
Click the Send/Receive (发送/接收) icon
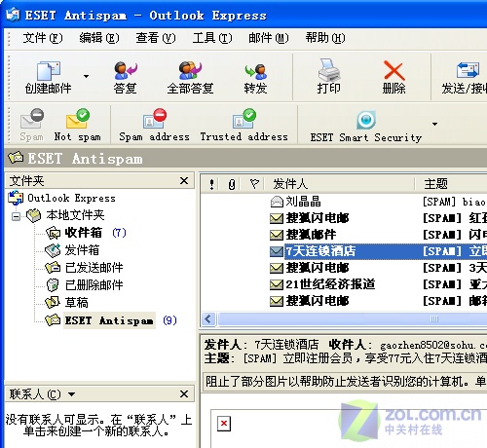(x=468, y=70)
